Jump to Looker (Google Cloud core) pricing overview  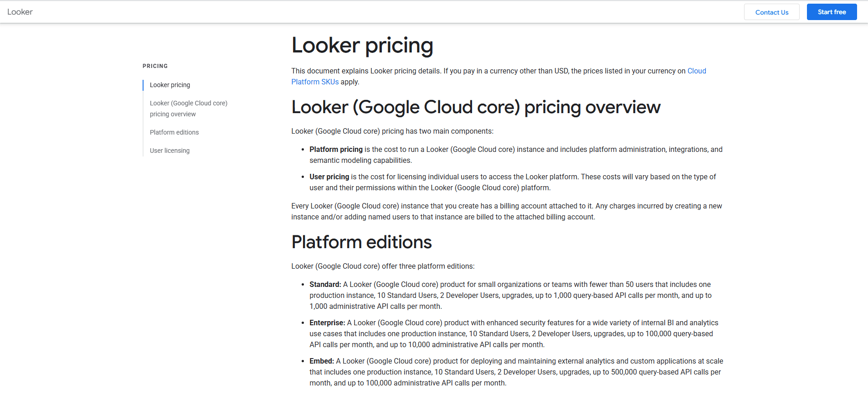(188, 109)
